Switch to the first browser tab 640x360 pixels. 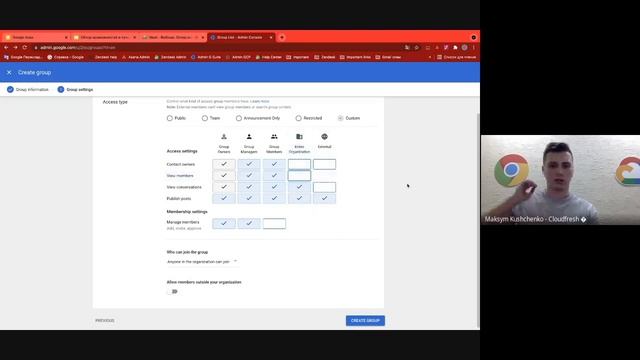tap(36, 37)
